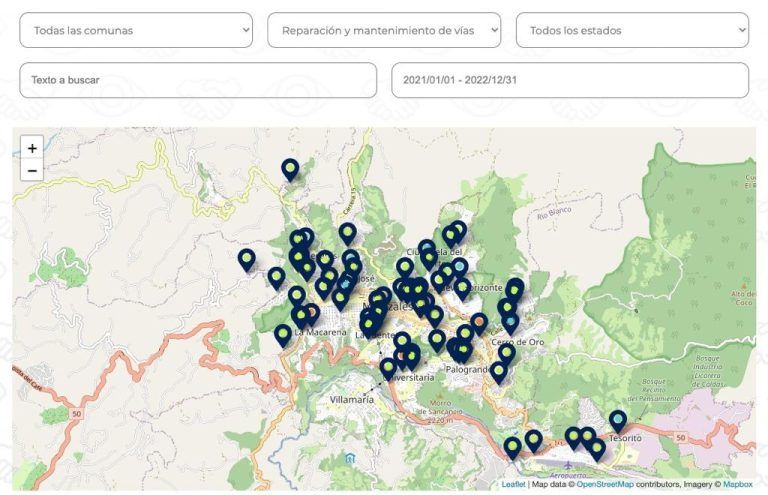Viewport: 768px width, 495px height.
Task: Click the Villamaría town label
Action: coord(352,400)
